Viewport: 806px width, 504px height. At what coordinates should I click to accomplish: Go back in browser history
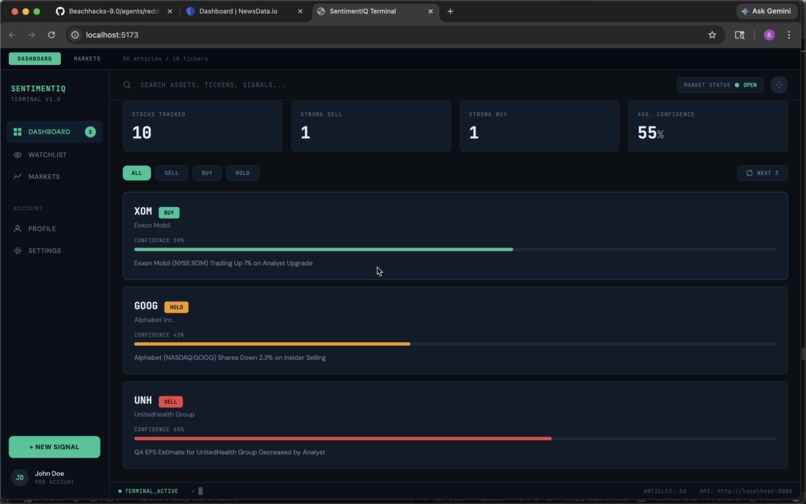[12, 35]
